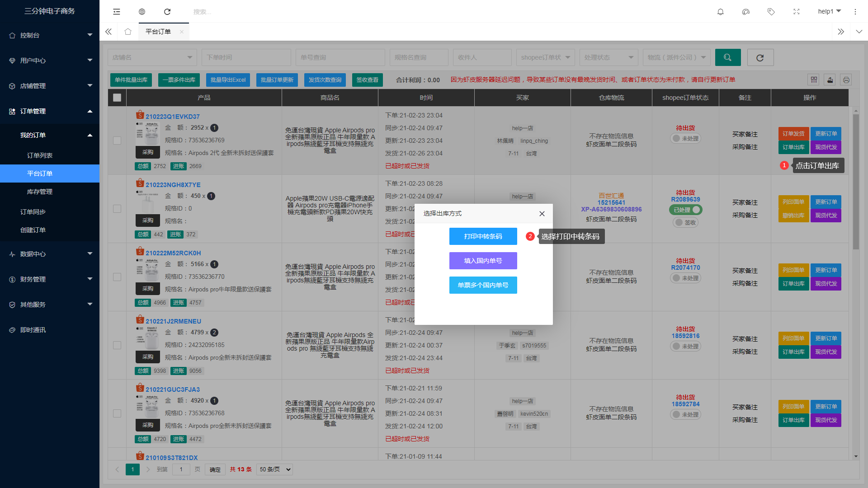Click the tag icon in header
868x488 pixels.
(x=771, y=12)
